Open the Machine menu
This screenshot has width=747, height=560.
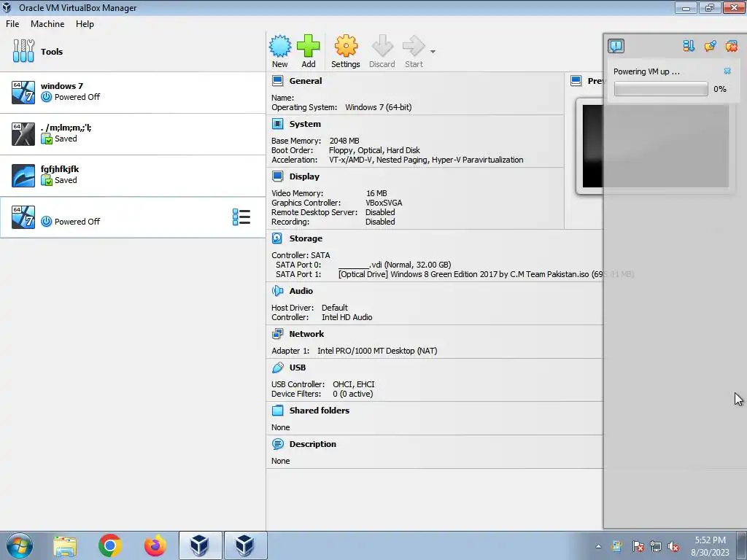tap(47, 24)
